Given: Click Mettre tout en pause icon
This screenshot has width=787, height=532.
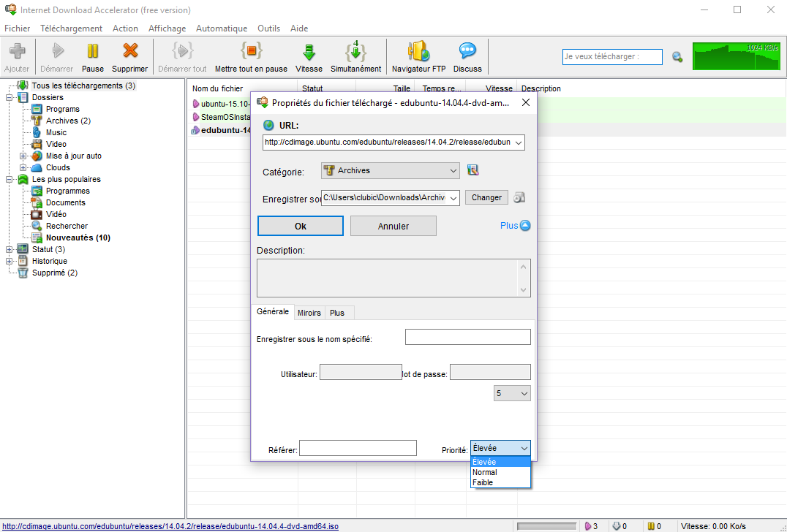Looking at the screenshot, I should pos(252,51).
